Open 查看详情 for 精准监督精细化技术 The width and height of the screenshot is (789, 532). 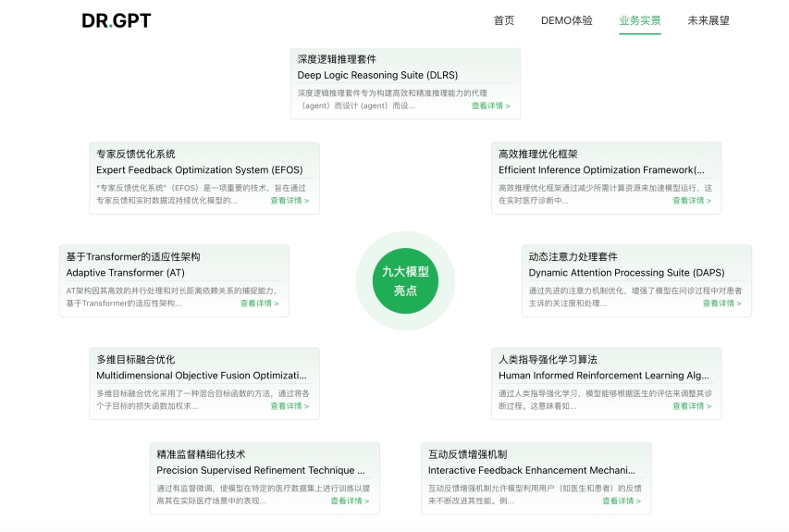point(350,501)
